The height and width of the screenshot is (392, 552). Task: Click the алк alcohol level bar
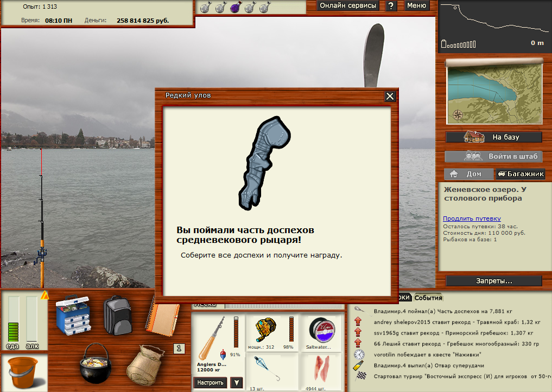pos(31,318)
